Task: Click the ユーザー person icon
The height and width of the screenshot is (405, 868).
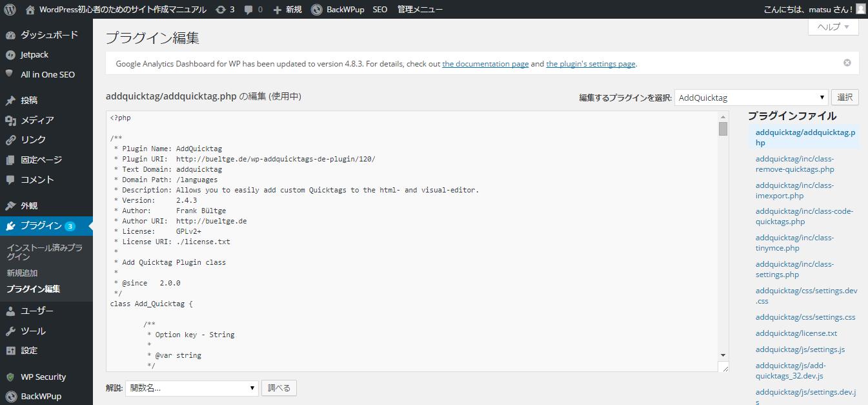Action: coord(10,311)
